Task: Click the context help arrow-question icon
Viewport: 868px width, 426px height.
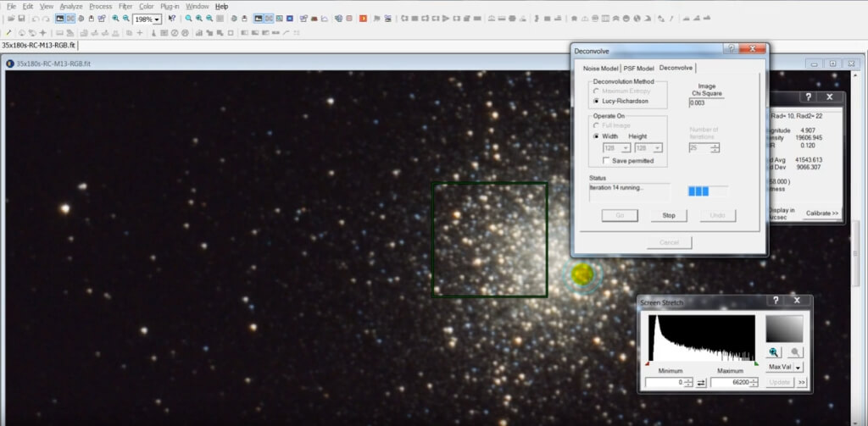Action: 172,19
